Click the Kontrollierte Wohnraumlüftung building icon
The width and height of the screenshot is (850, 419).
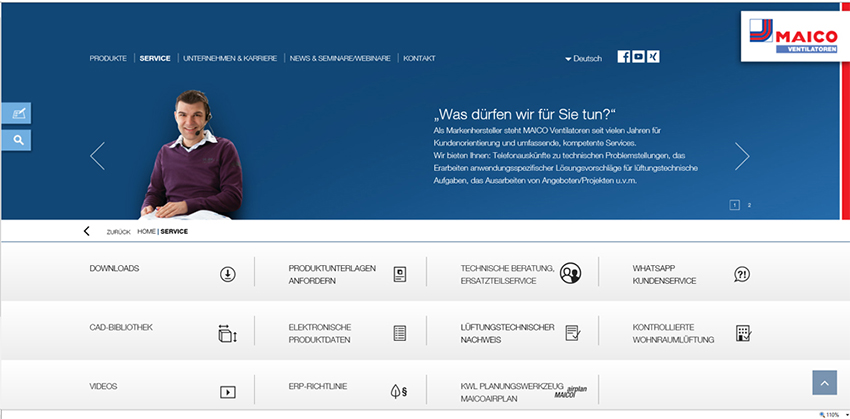click(x=744, y=333)
